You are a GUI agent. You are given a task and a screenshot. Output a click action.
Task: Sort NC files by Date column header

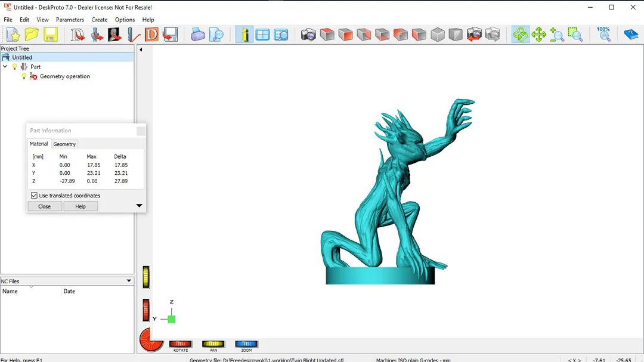(97, 291)
